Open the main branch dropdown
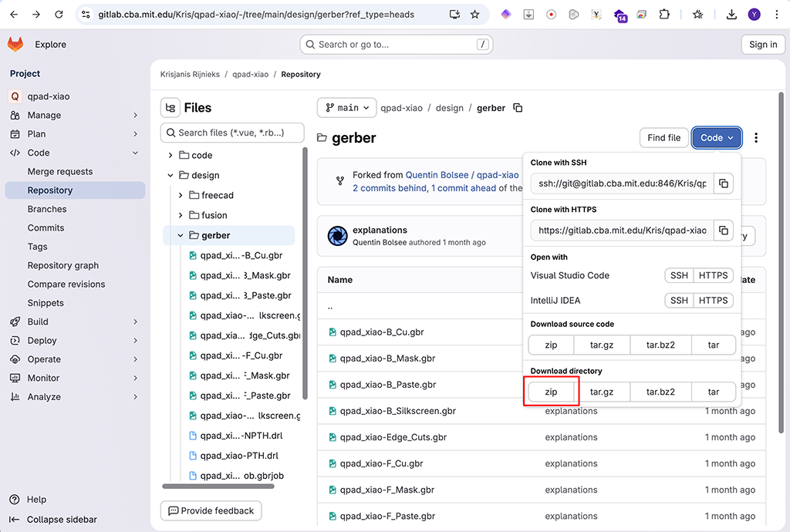Image resolution: width=790 pixels, height=532 pixels. [347, 108]
